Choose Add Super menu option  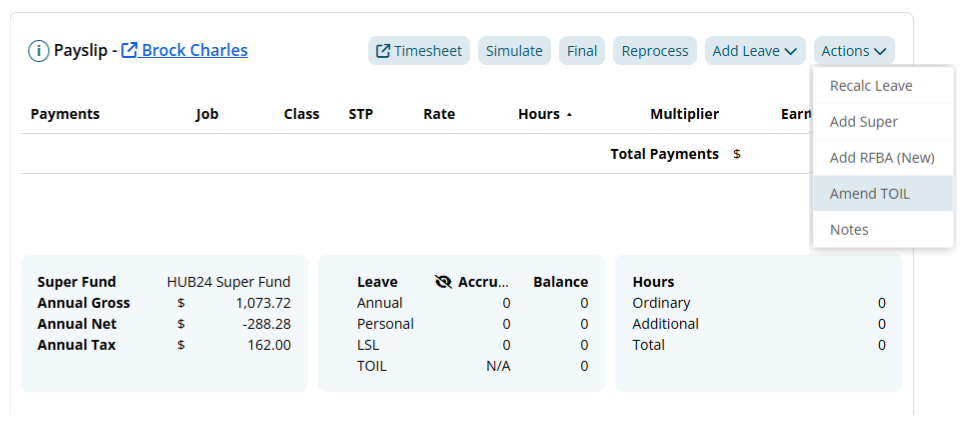pos(864,122)
